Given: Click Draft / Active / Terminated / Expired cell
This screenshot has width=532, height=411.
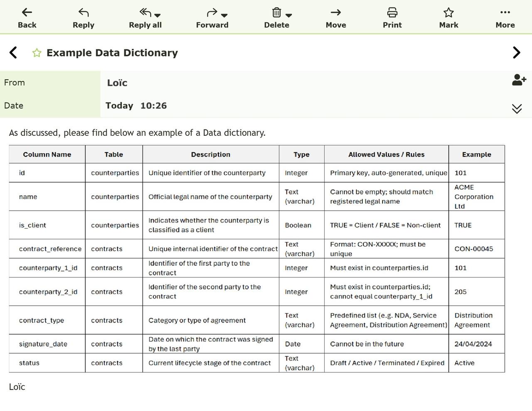Looking at the screenshot, I should click(x=387, y=363).
